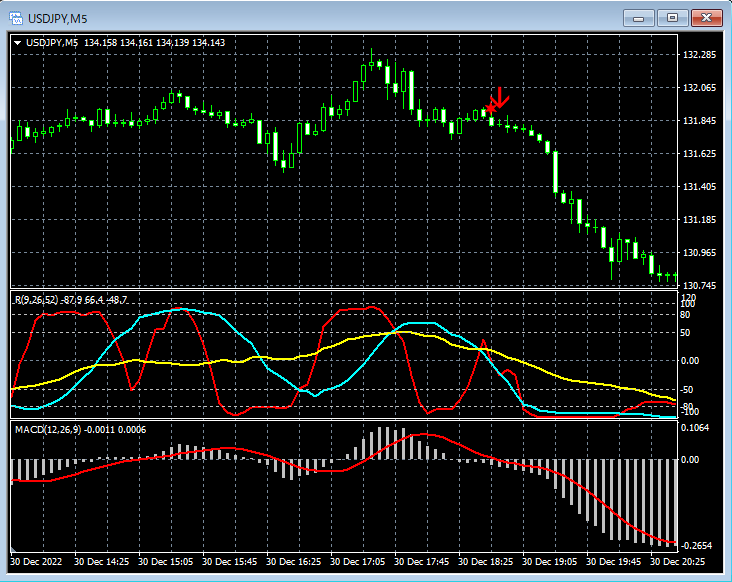The height and width of the screenshot is (582, 732).
Task: Click the 30 Dec 18:25 time label
Action: coord(485,561)
